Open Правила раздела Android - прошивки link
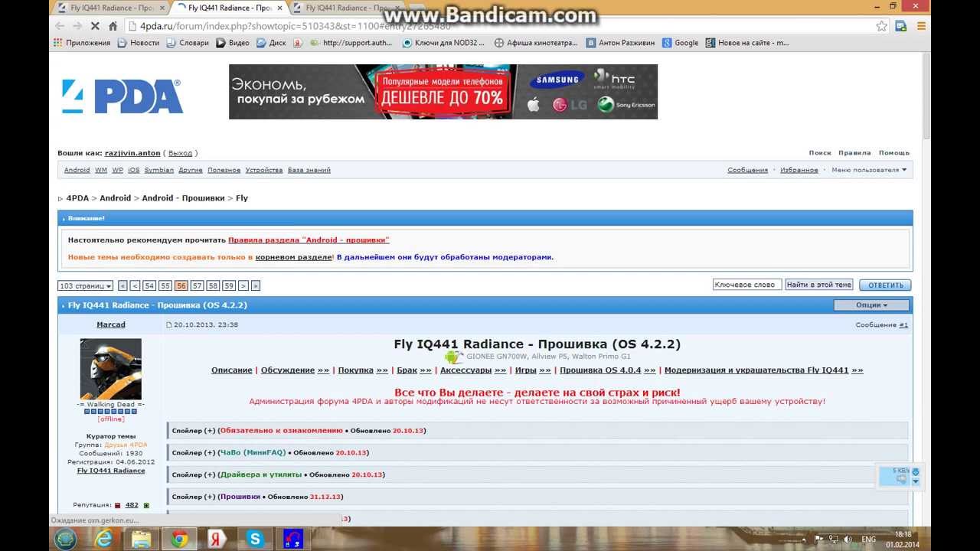The image size is (980, 551). click(309, 240)
